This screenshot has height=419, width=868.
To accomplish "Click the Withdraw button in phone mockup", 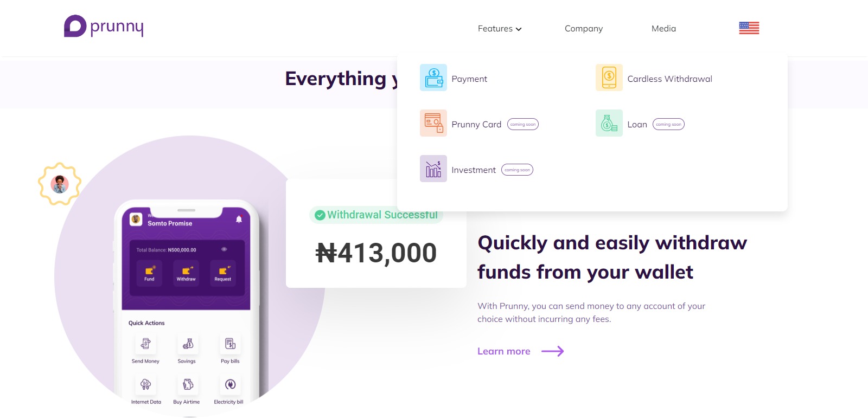I will tap(186, 273).
